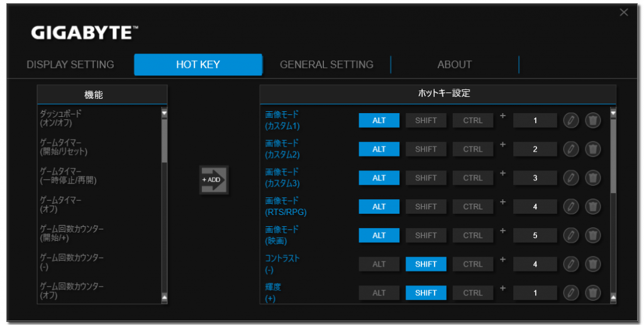Click the +ADD arrow button
Viewport: 644px width, 325px height.
(x=214, y=180)
